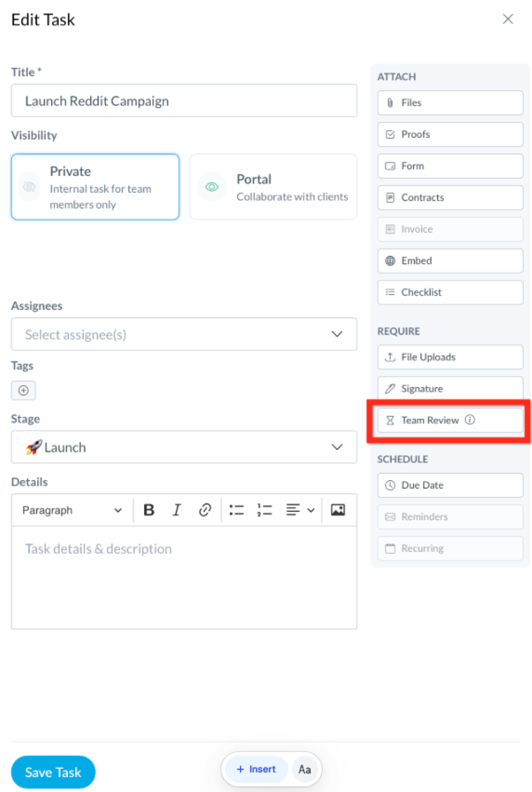Click the Insert button
This screenshot has height=792, width=532.
point(256,769)
